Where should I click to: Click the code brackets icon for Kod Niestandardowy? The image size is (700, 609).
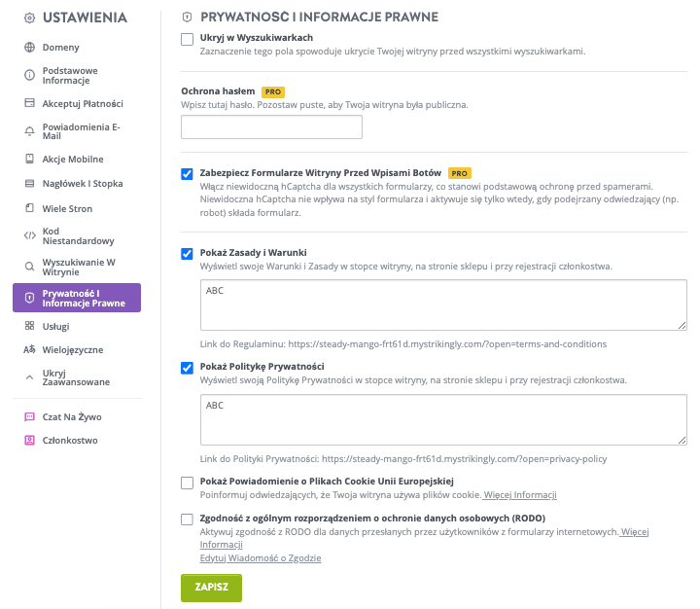point(29,234)
